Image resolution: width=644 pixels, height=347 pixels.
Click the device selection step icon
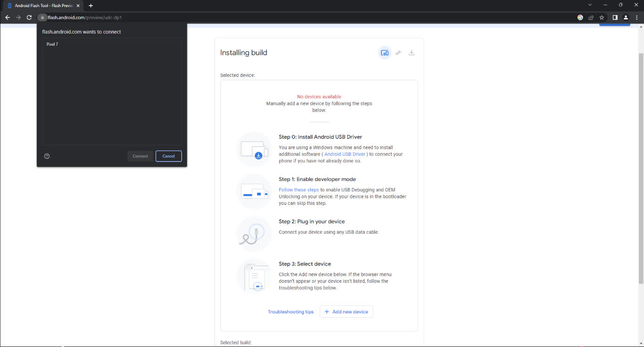[385, 53]
